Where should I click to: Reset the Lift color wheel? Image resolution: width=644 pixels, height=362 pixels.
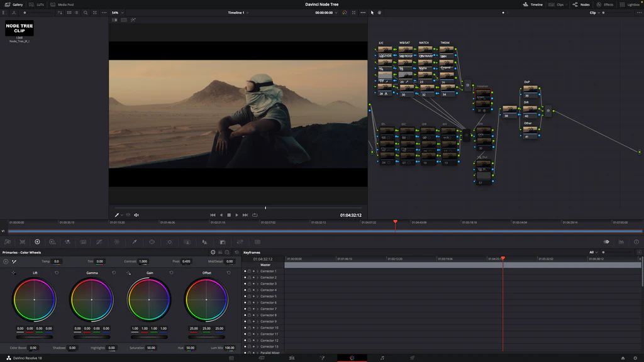[x=57, y=273]
